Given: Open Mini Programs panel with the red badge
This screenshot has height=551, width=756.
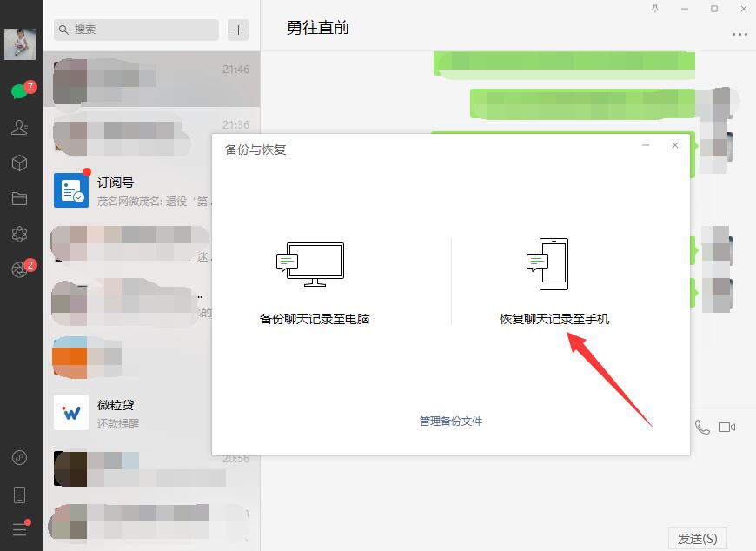Looking at the screenshot, I should click(20, 269).
